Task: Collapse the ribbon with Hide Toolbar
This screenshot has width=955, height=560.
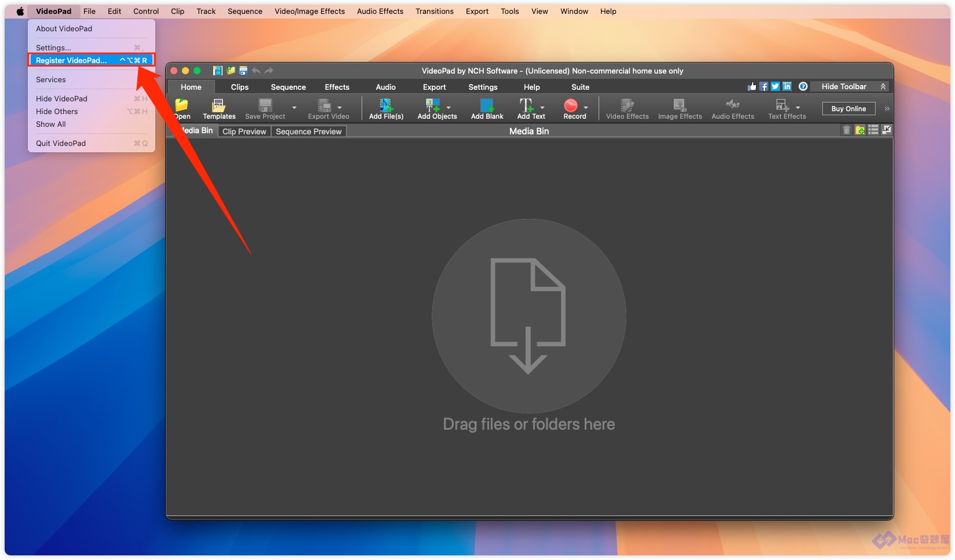Action: click(850, 86)
